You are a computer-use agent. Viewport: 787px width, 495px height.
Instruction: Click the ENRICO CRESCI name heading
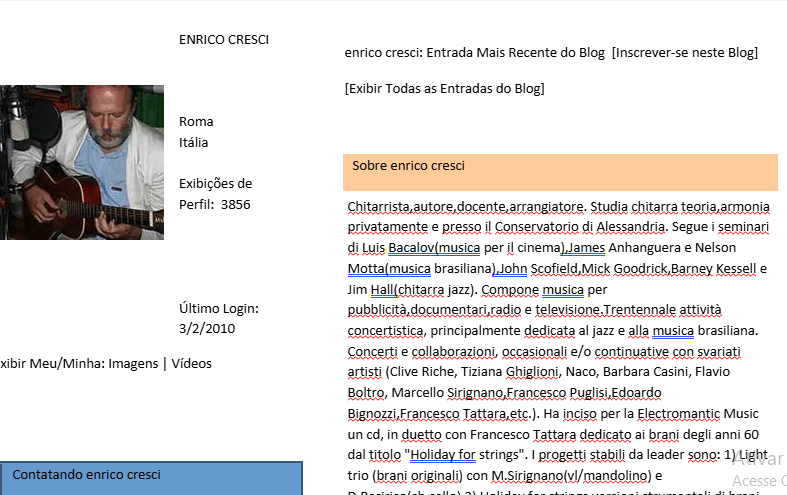click(x=223, y=40)
